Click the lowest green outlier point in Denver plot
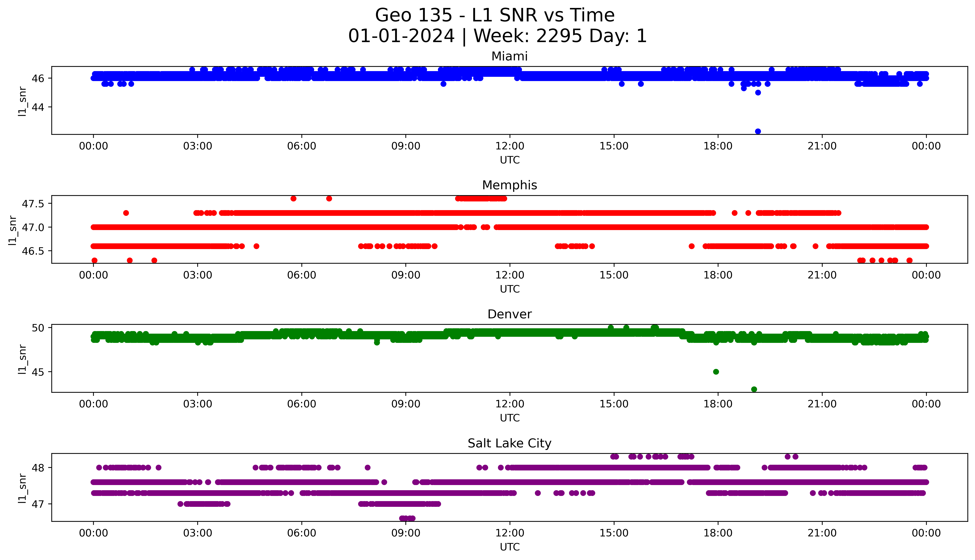 (754, 389)
